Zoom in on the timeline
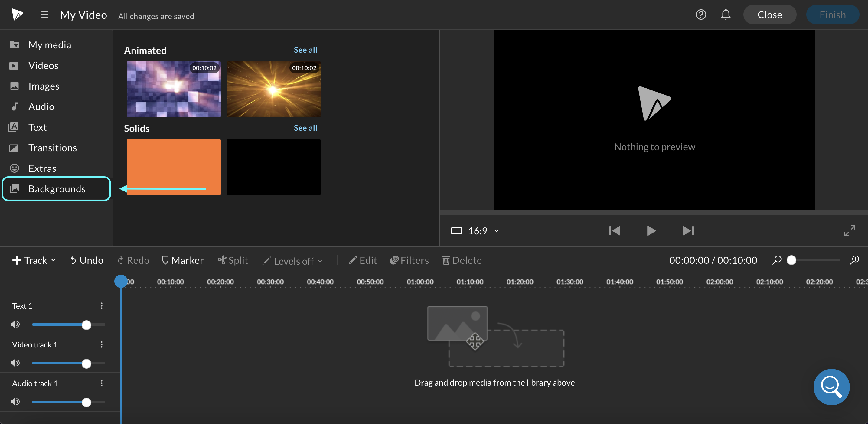 [x=854, y=260]
